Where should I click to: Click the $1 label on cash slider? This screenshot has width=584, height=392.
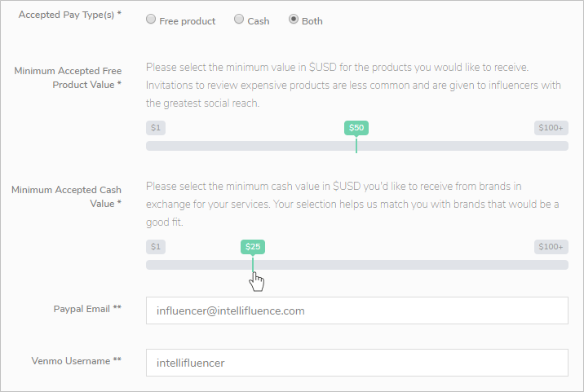click(x=155, y=246)
